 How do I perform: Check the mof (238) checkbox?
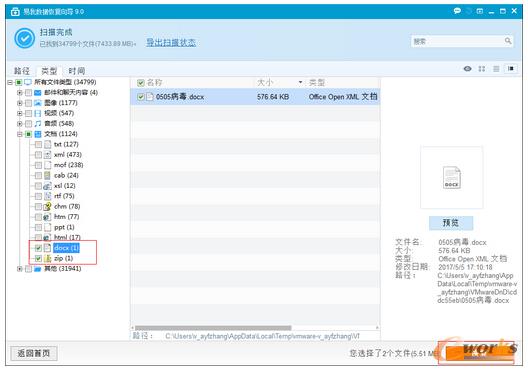(x=38, y=165)
